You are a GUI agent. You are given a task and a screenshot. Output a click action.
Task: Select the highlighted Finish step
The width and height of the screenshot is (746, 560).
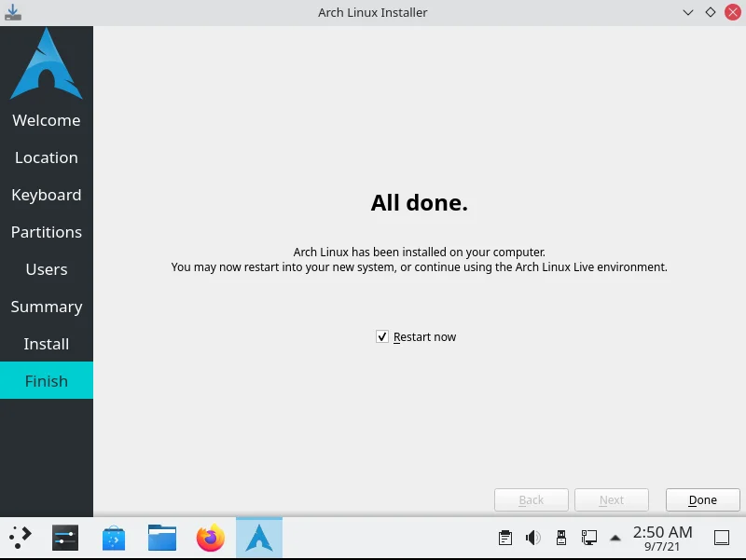47,381
